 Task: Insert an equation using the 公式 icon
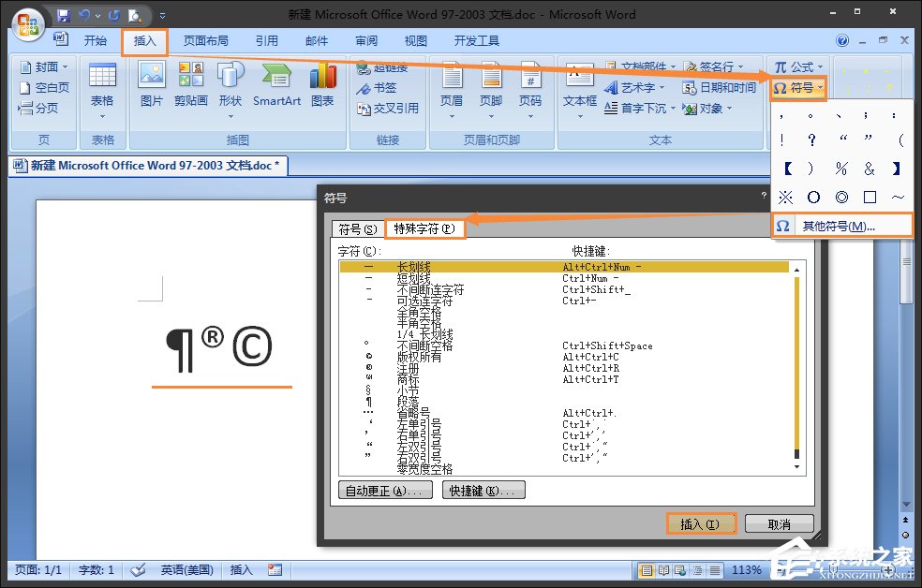[796, 66]
